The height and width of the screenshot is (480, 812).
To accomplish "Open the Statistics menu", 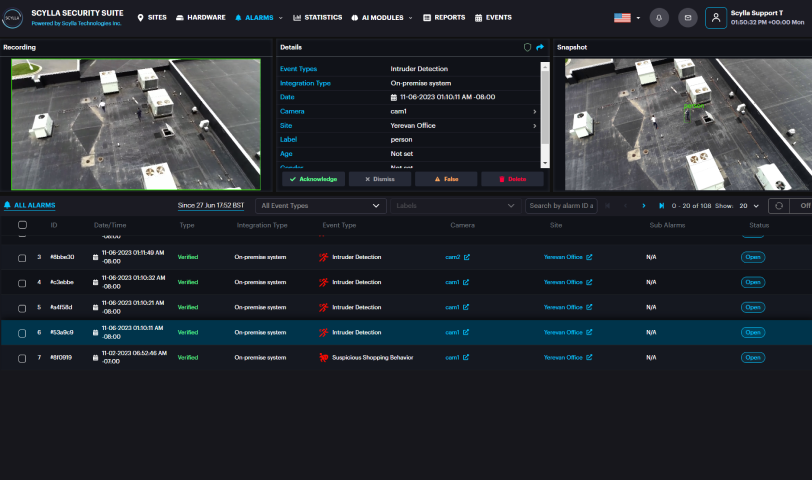I will point(317,18).
